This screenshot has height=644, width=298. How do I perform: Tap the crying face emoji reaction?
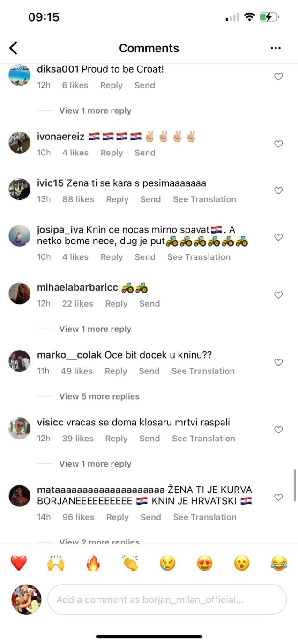click(x=167, y=563)
